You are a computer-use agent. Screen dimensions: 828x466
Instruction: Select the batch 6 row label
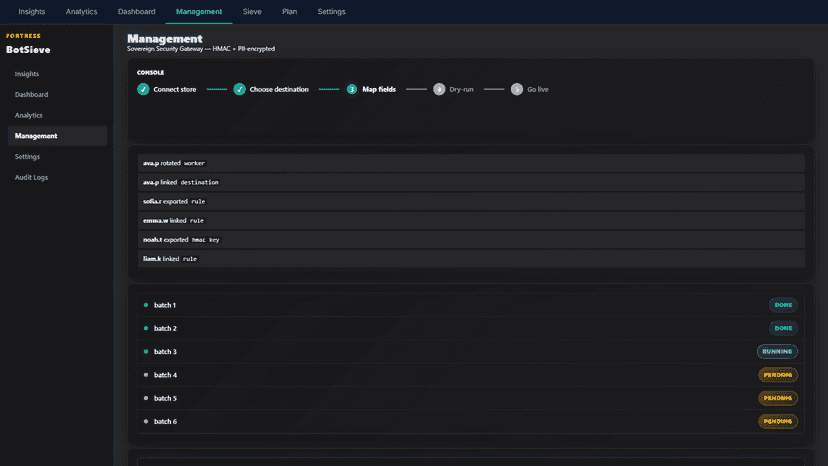[165, 421]
